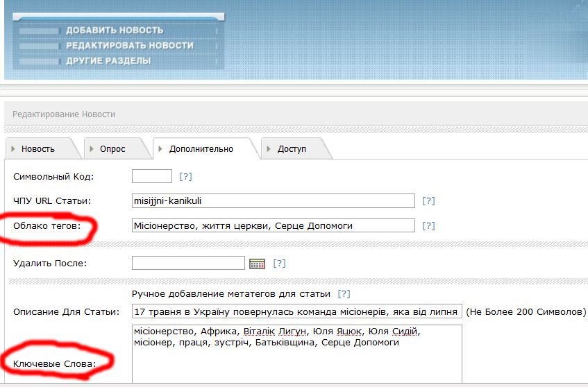Open Другие разделы from the top menu

coord(108,61)
